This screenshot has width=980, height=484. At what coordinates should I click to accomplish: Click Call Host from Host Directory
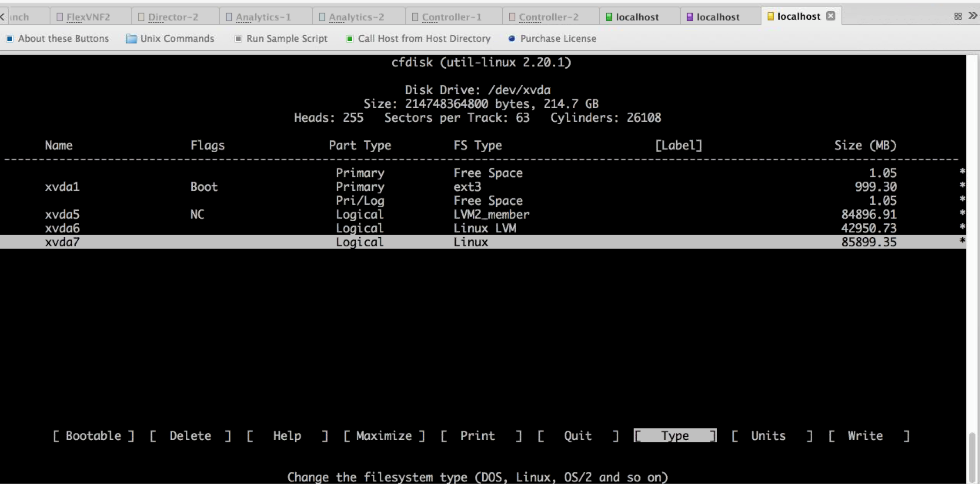[418, 39]
